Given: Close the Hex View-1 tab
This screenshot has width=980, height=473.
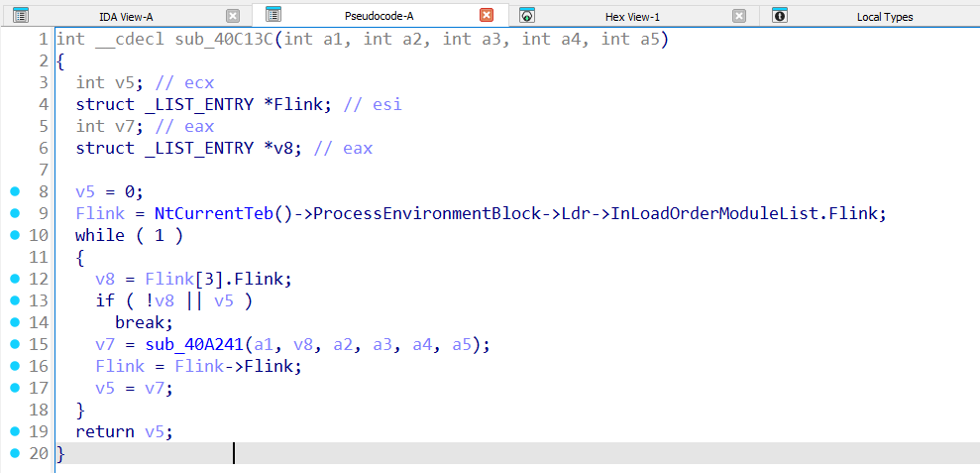Looking at the screenshot, I should click(x=739, y=16).
